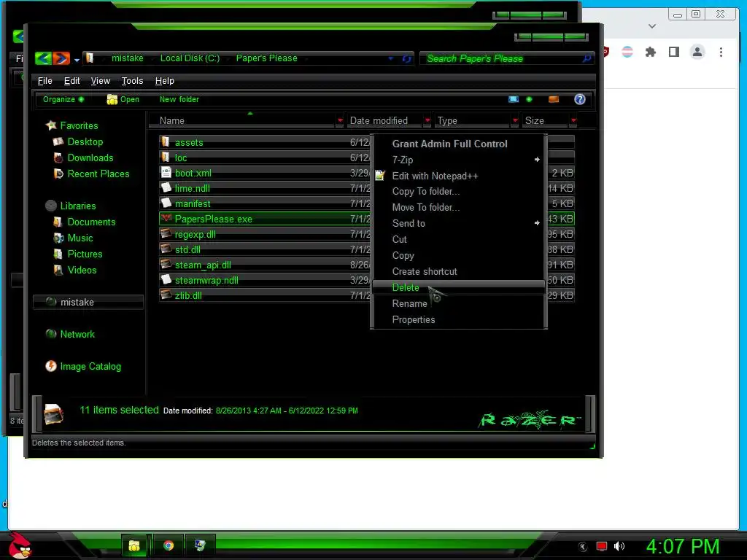The height and width of the screenshot is (560, 747).
Task: Open the Music library
Action: [x=74, y=238]
